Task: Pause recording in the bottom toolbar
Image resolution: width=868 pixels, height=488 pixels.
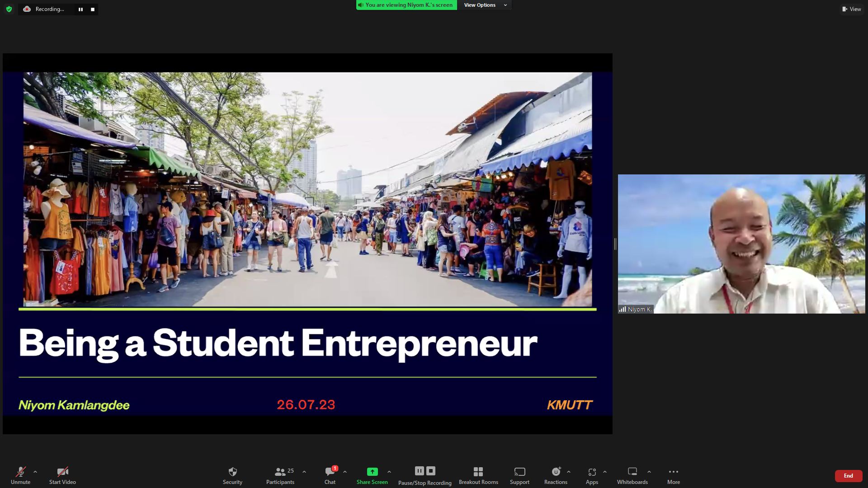Action: [419, 471]
